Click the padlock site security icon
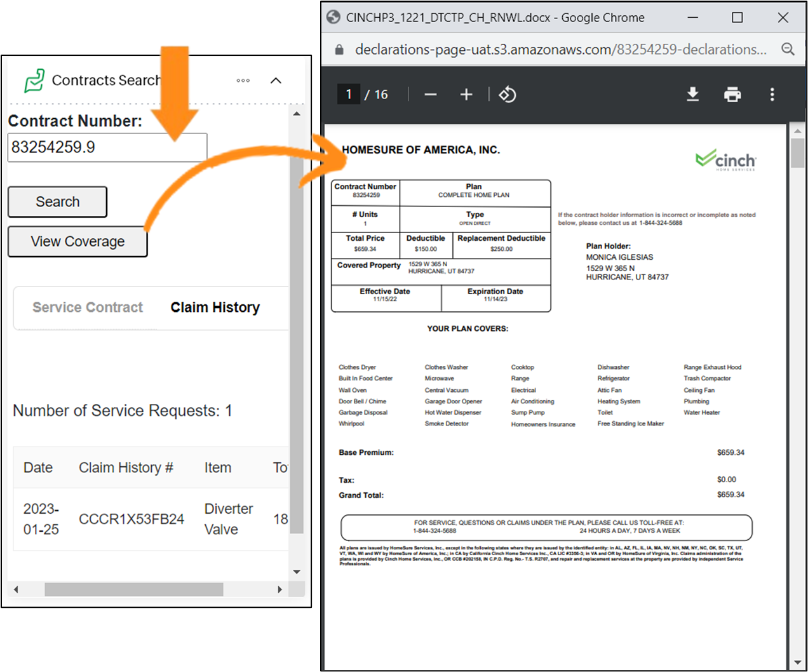This screenshot has width=808, height=672. [x=339, y=50]
